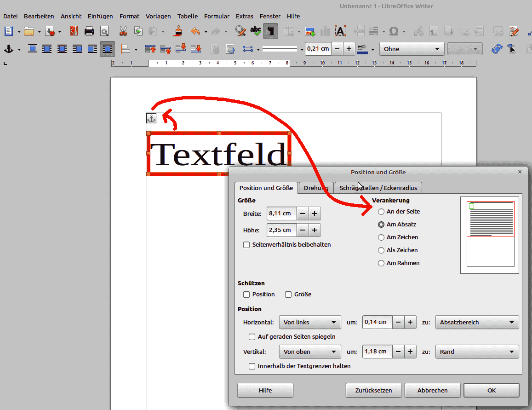
Task: Open the Extras menu
Action: (x=244, y=16)
